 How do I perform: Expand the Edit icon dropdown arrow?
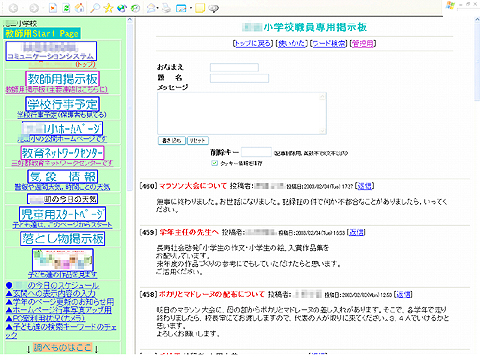[191, 8]
